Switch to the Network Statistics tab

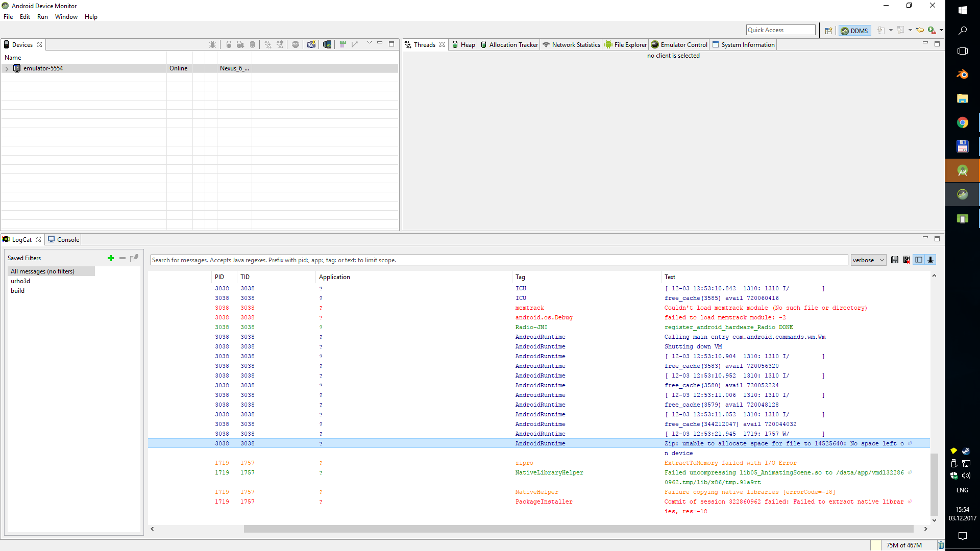click(571, 45)
